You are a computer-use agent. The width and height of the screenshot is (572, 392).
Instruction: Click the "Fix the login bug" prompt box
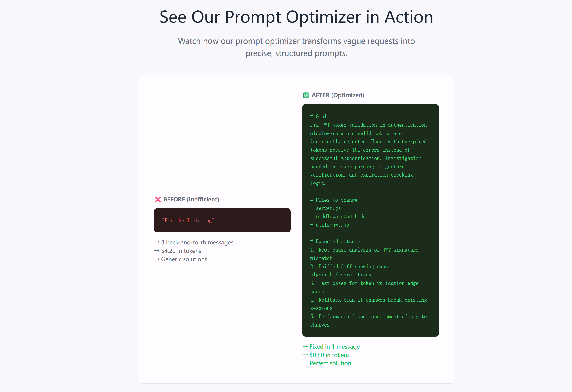pyautogui.click(x=222, y=220)
